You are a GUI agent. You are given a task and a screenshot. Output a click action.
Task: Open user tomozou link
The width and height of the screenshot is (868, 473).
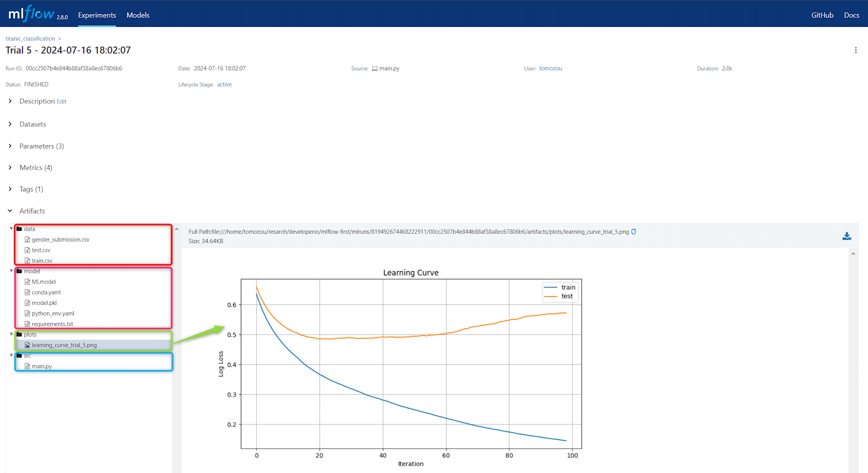(x=550, y=69)
